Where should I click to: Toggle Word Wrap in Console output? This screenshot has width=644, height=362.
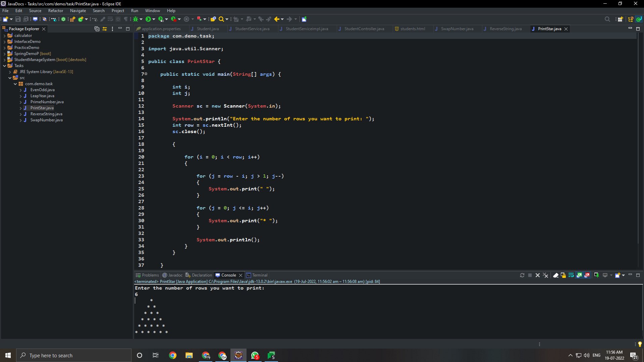click(x=572, y=275)
